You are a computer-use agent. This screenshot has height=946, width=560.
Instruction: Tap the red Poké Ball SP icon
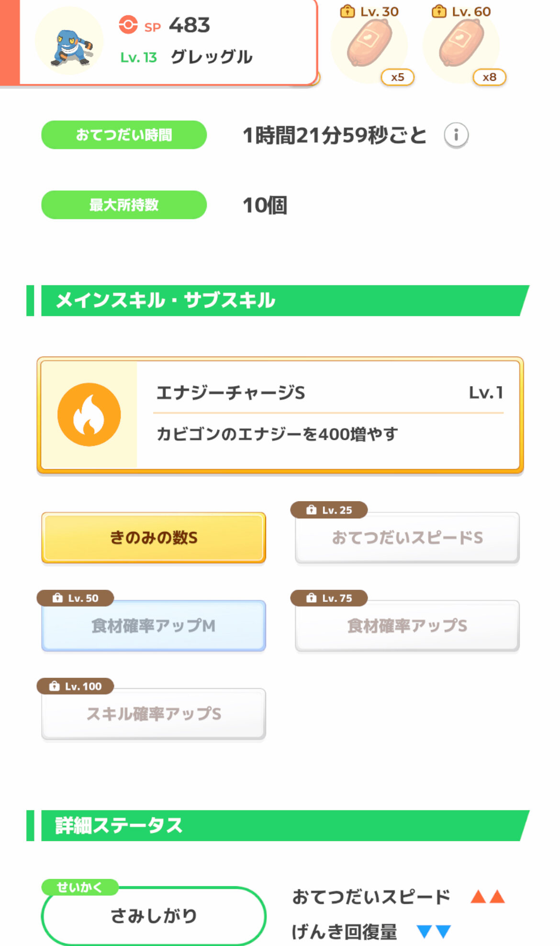click(128, 25)
